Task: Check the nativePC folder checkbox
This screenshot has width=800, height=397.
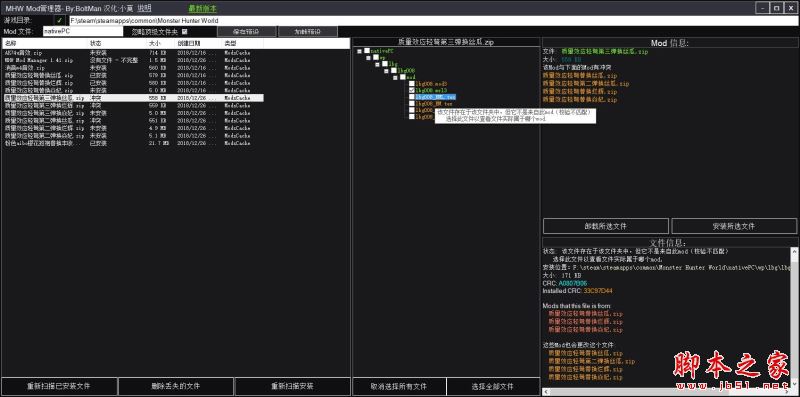Action: pyautogui.click(x=367, y=51)
